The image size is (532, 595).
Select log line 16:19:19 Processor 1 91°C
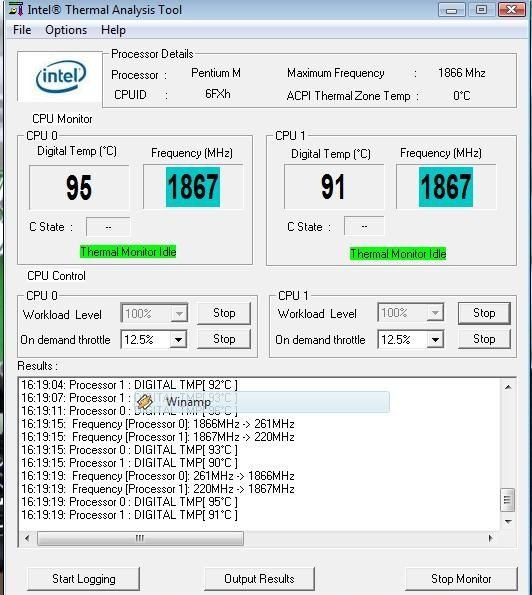click(129, 515)
